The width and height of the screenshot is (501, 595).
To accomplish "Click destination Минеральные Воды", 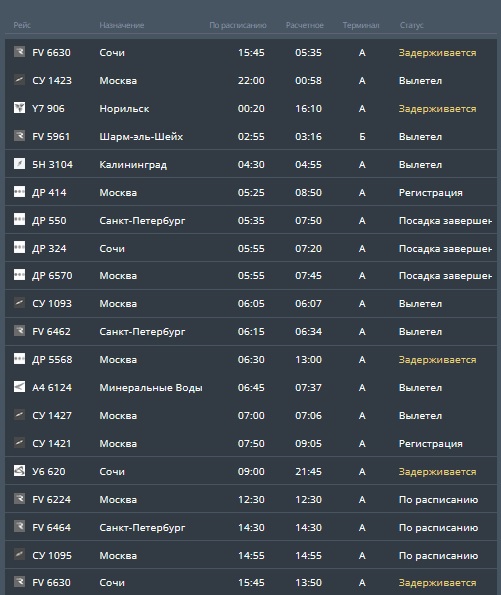I will point(151,388).
